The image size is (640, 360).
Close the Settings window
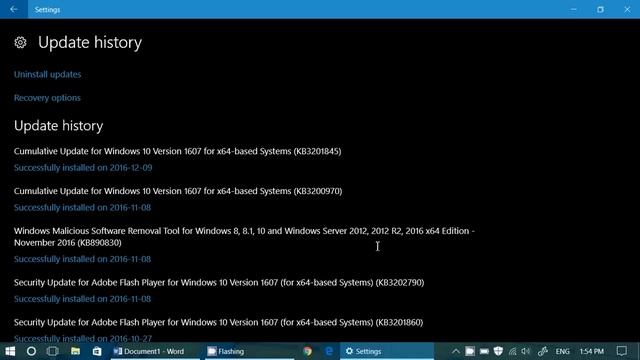[x=627, y=9]
